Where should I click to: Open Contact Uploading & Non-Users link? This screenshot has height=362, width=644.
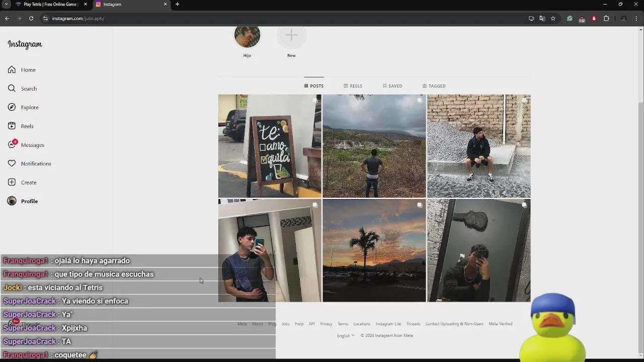tap(454, 324)
